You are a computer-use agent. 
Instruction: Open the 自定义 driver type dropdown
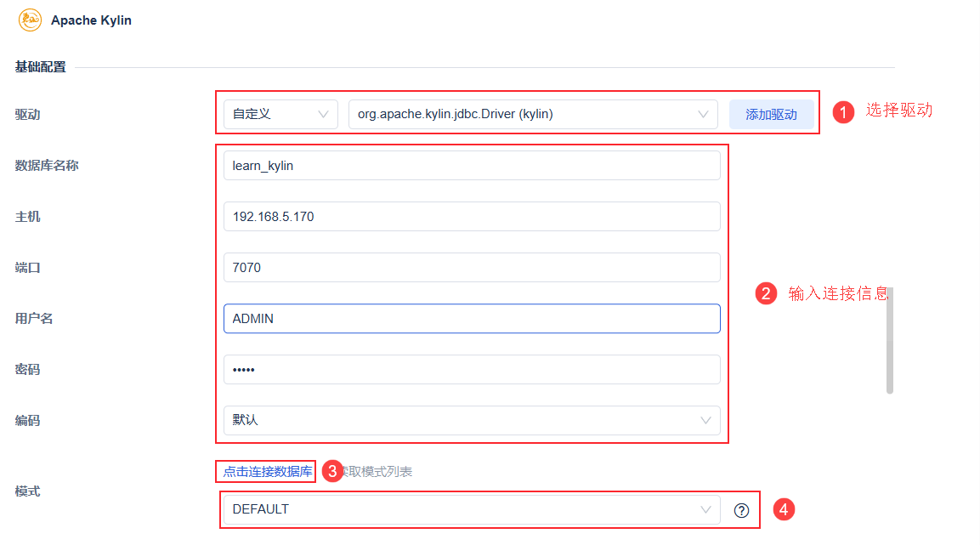pyautogui.click(x=280, y=115)
